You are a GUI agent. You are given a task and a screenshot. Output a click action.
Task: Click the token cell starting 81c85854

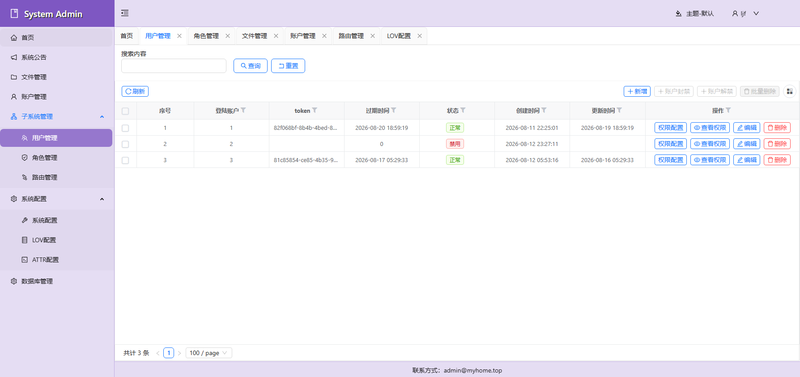[x=306, y=160]
